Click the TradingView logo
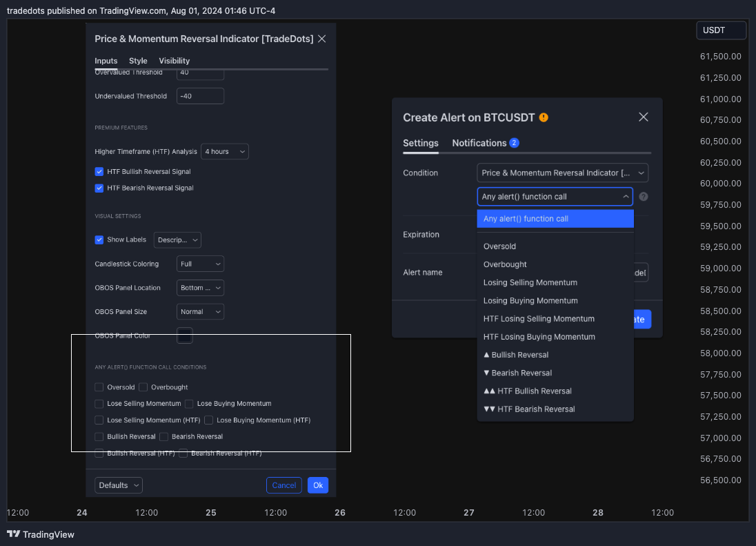Image resolution: width=756 pixels, height=546 pixels. tap(41, 534)
